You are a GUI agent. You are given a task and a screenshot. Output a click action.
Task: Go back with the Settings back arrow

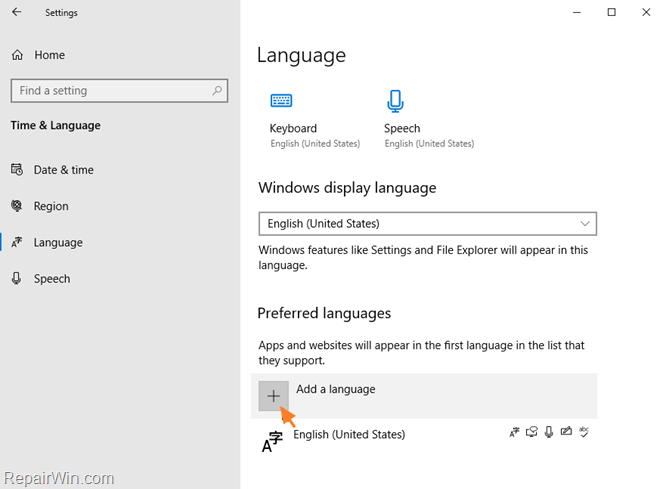16,12
